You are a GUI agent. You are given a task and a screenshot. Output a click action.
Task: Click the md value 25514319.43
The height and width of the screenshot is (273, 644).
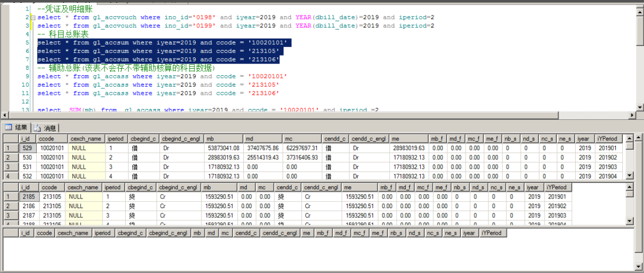(263, 157)
